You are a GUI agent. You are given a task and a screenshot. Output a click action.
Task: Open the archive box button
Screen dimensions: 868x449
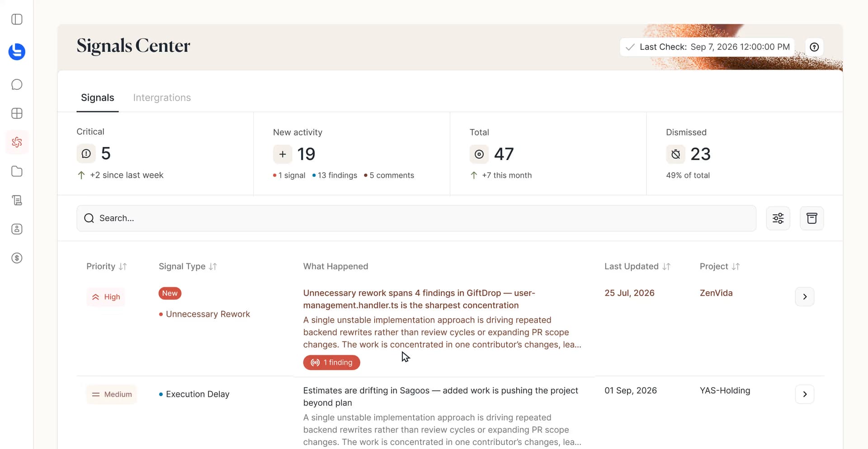coord(812,218)
